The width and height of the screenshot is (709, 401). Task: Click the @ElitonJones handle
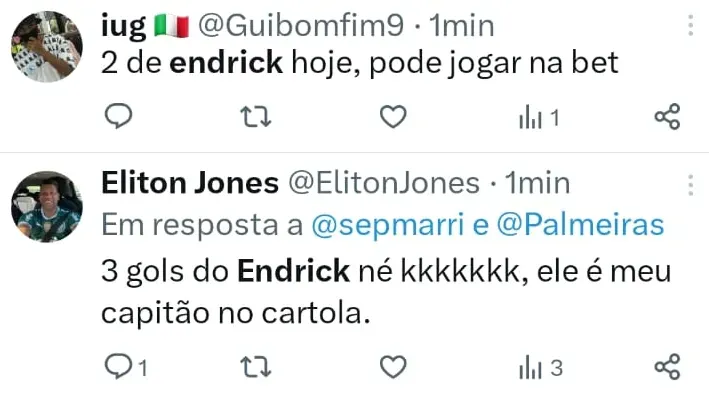pos(384,183)
